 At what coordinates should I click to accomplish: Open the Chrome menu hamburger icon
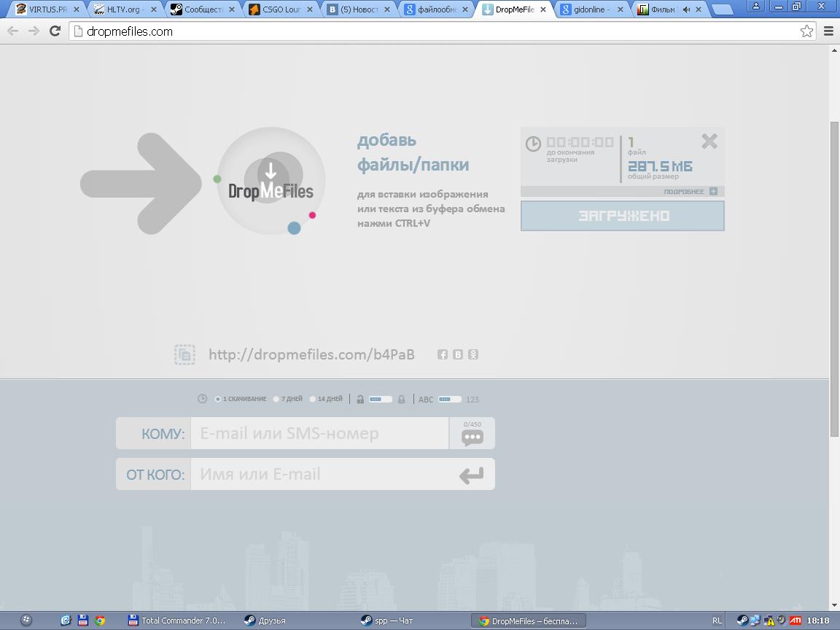click(828, 31)
